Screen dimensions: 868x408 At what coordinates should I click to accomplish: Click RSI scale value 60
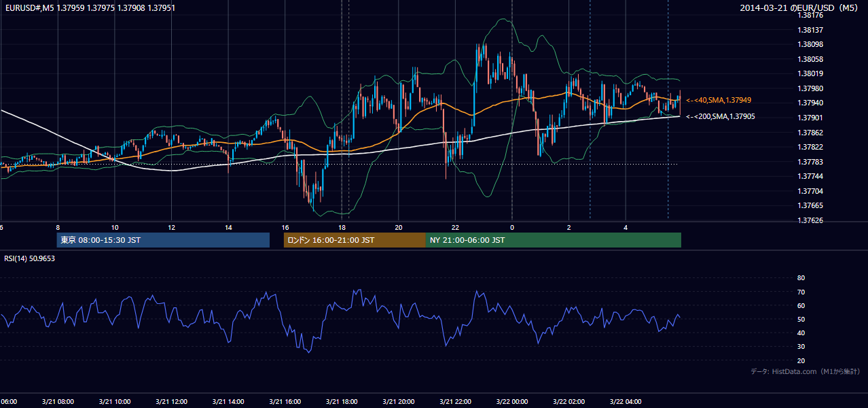[x=801, y=305]
